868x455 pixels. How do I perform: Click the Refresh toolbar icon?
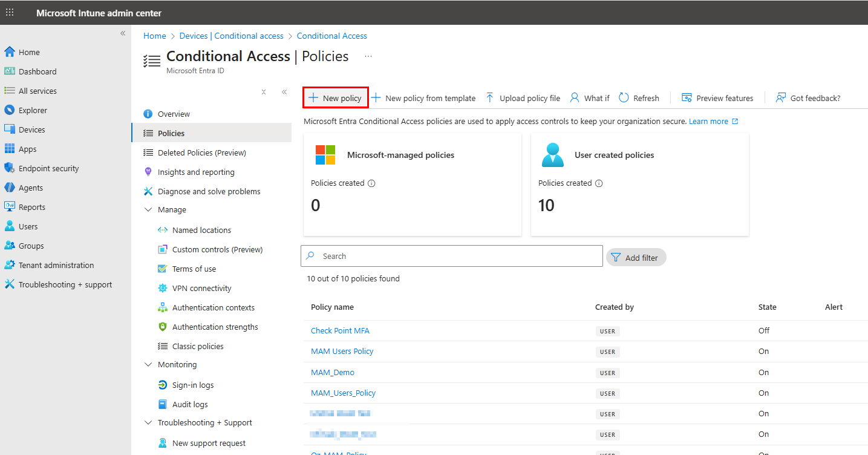point(624,98)
